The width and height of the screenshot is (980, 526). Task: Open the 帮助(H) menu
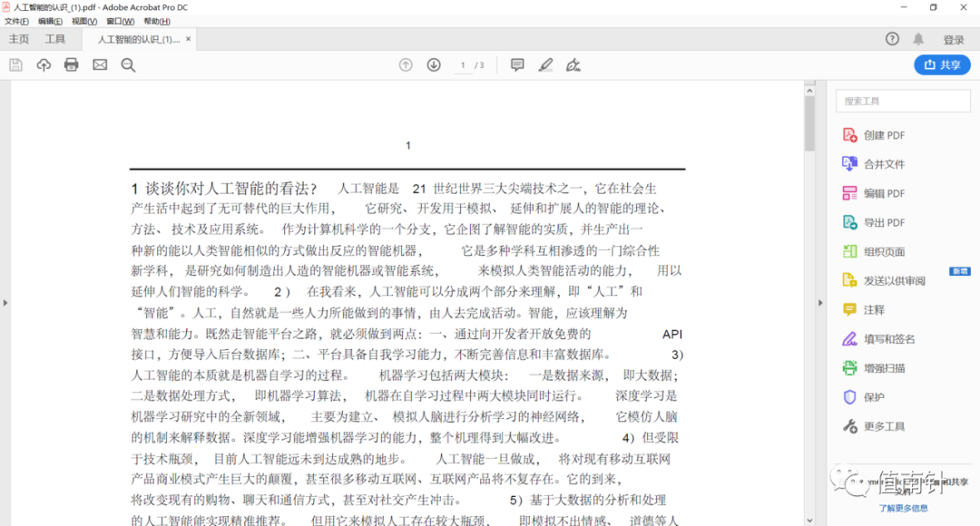pos(157,21)
